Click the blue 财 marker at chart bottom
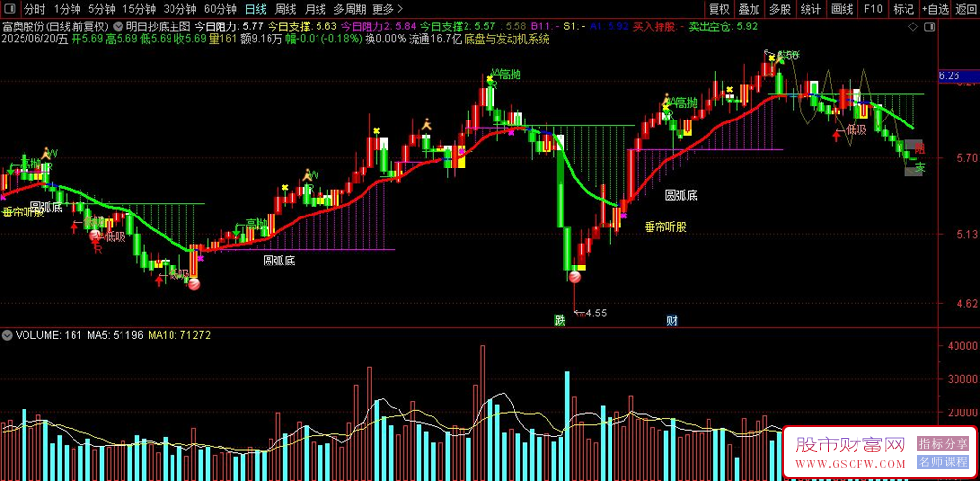This screenshot has height=481, width=980. point(672,320)
